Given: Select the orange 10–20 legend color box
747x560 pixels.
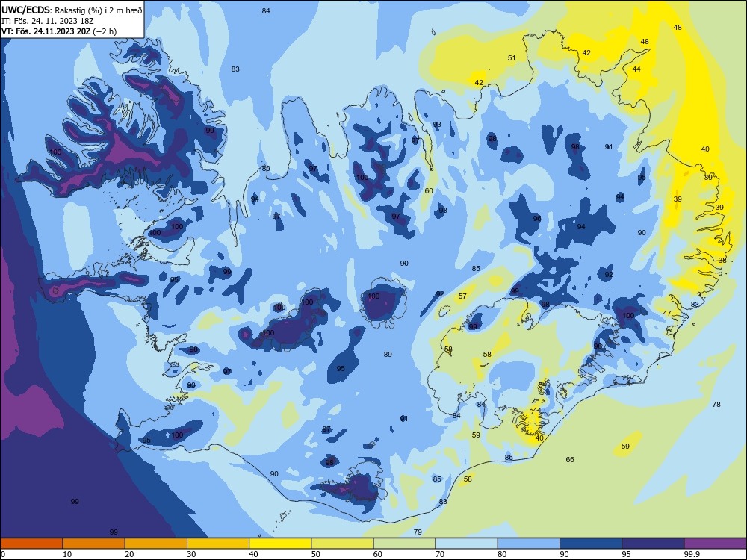Looking at the screenshot, I should point(94,544).
